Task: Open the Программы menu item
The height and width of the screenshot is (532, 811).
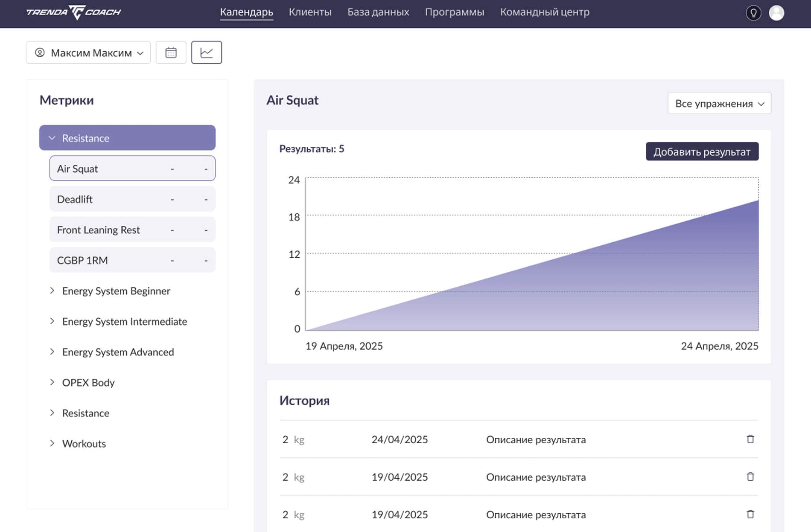Action: coord(454,12)
